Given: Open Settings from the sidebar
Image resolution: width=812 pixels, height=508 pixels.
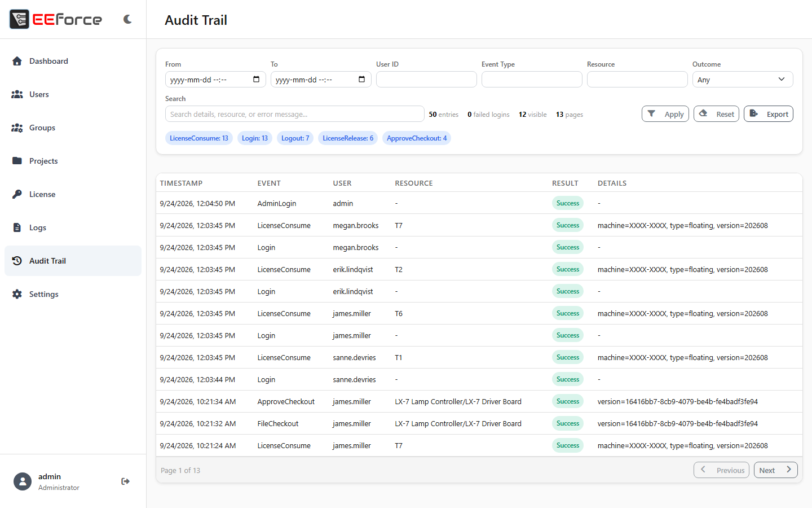Looking at the screenshot, I should click(x=73, y=294).
